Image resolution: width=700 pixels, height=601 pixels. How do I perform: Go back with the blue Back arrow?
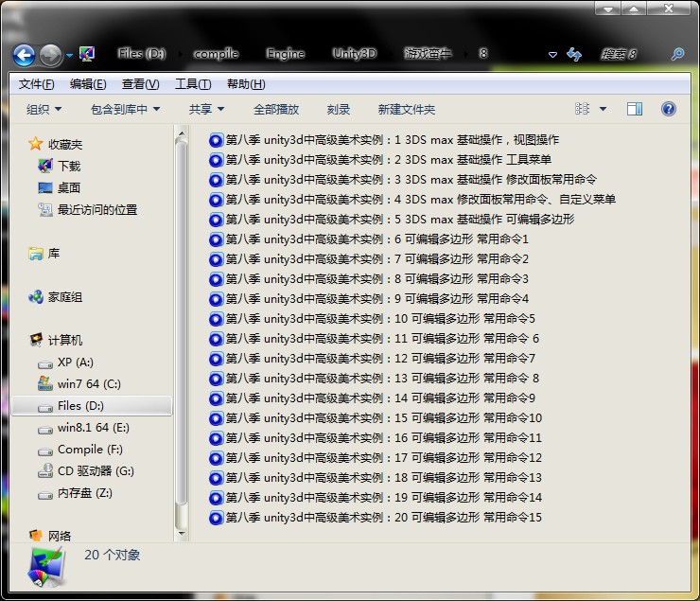24,55
